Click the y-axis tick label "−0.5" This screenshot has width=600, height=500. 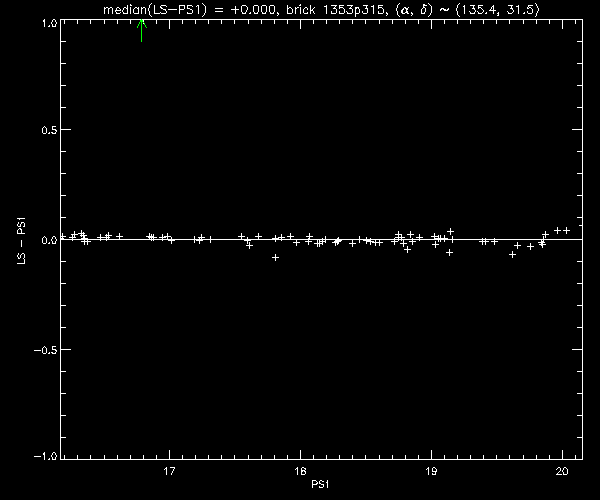(x=46, y=350)
